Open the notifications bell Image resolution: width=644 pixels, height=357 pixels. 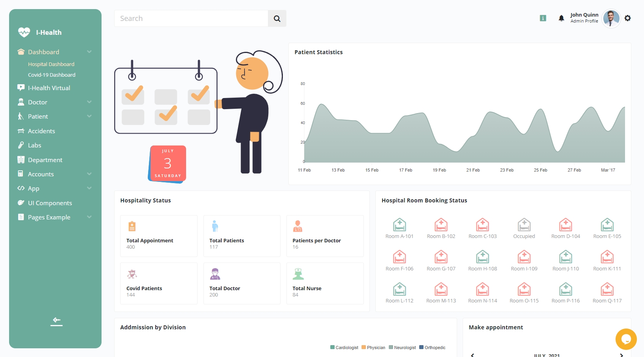[561, 18]
